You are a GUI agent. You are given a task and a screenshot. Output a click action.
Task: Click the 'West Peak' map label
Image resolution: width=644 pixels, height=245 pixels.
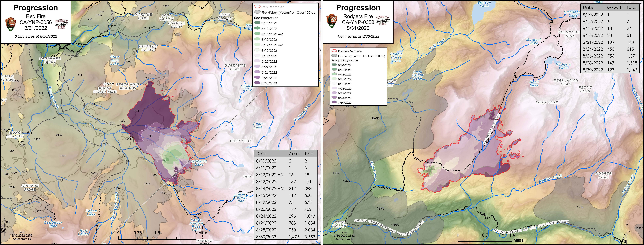coord(547,102)
